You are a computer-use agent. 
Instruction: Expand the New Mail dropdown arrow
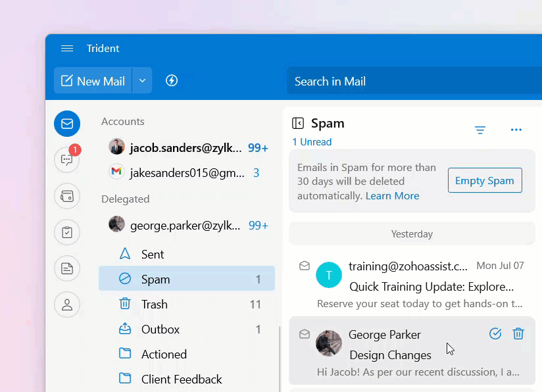142,81
